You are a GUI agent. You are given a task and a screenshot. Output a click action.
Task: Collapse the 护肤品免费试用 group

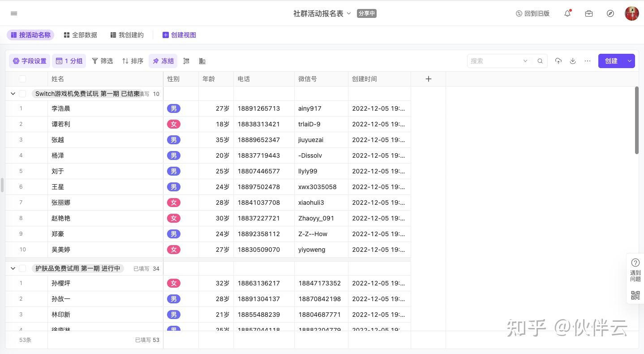click(x=13, y=268)
